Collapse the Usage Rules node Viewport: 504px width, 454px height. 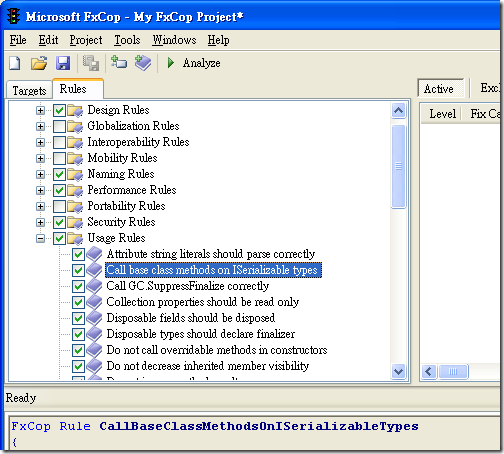click(x=40, y=238)
